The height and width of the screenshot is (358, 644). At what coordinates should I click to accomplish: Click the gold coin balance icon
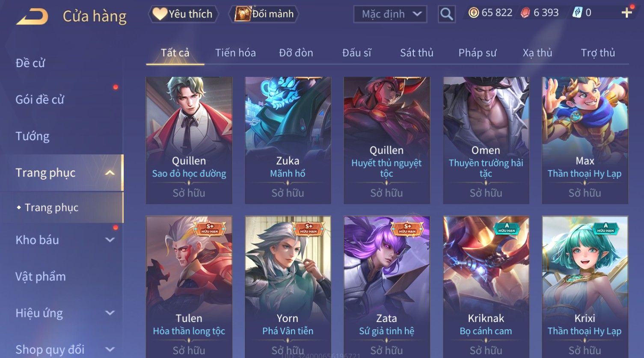[x=473, y=13]
